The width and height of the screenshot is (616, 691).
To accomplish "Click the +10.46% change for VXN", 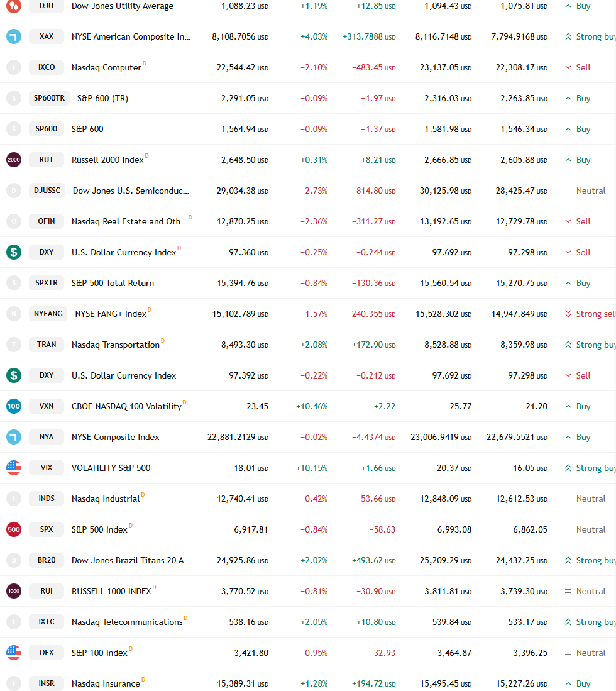I will (x=312, y=406).
